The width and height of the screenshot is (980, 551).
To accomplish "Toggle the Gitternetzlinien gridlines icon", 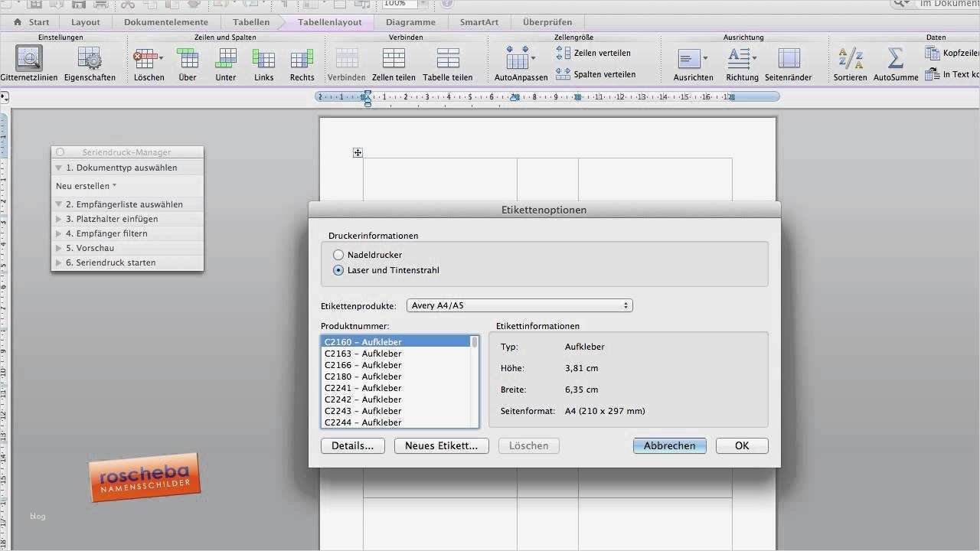I will [29, 58].
